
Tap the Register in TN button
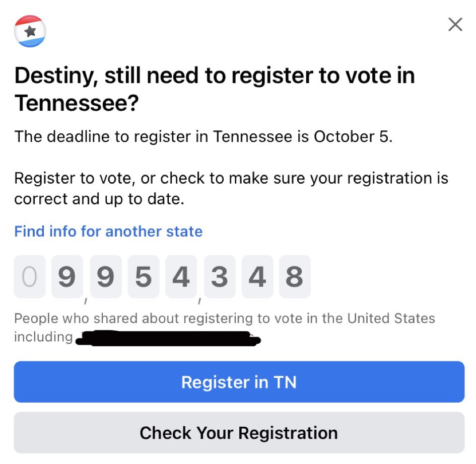point(239,382)
